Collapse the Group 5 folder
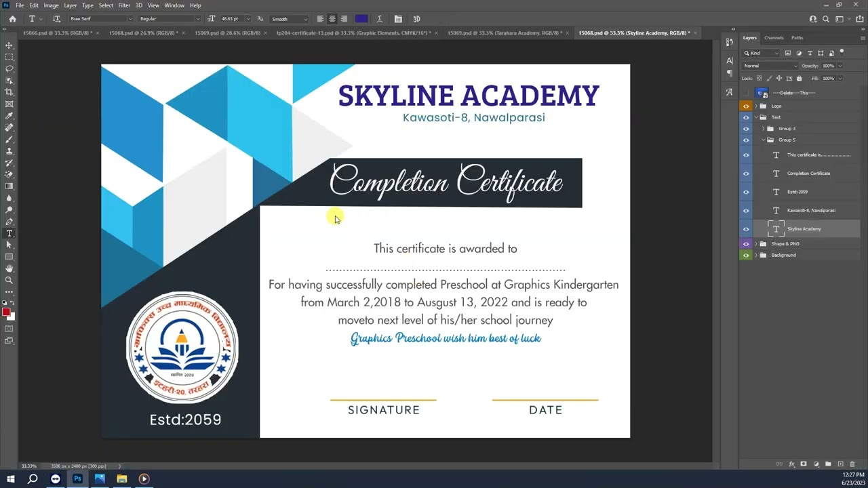This screenshot has width=868, height=488. click(763, 140)
